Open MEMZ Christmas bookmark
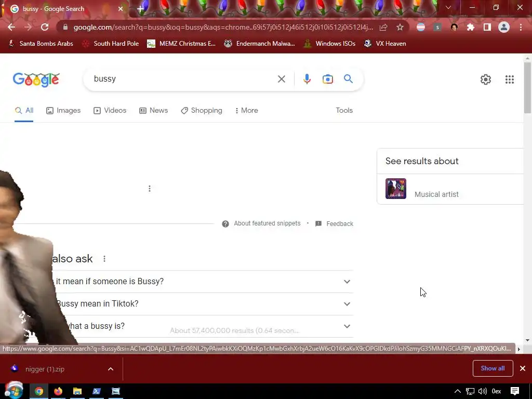The image size is (532, 399). click(x=181, y=44)
